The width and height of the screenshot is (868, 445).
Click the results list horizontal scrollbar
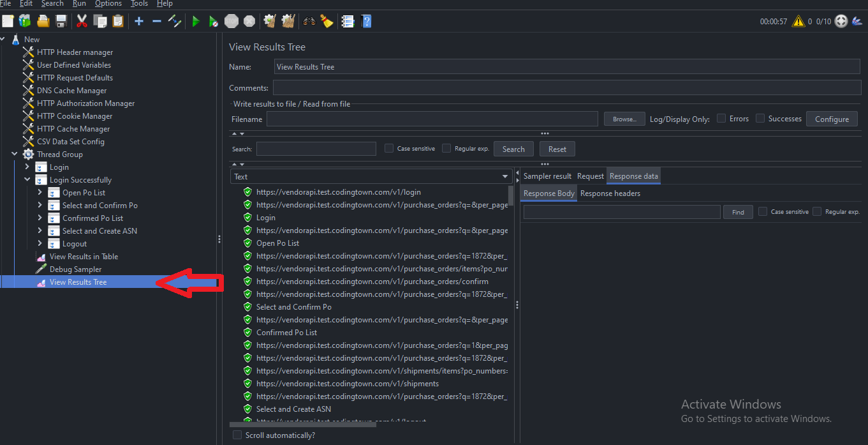tap(302, 424)
